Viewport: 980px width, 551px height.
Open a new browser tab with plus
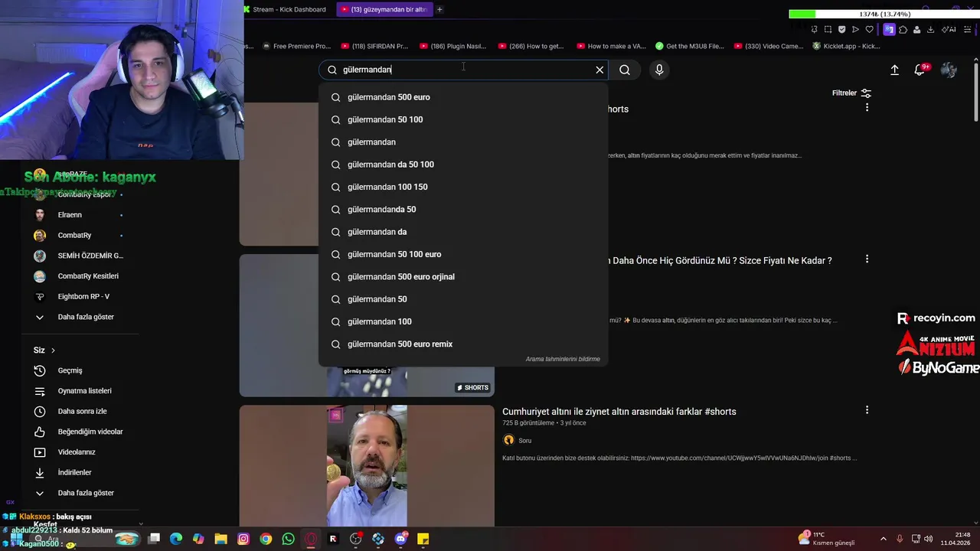[439, 9]
